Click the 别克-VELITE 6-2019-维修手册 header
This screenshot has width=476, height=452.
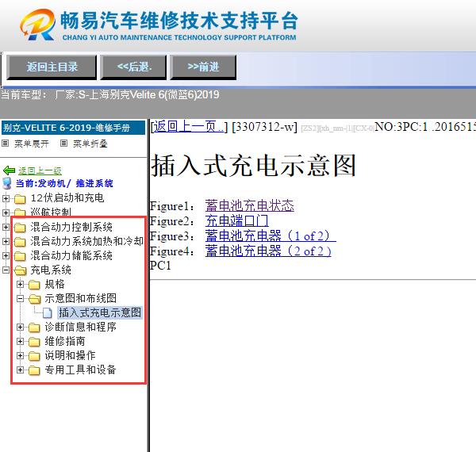pyautogui.click(x=73, y=128)
